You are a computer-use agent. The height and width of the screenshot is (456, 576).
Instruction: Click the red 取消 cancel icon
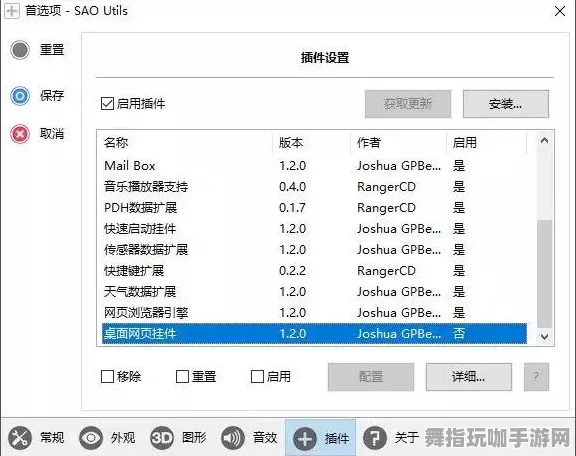(x=20, y=133)
